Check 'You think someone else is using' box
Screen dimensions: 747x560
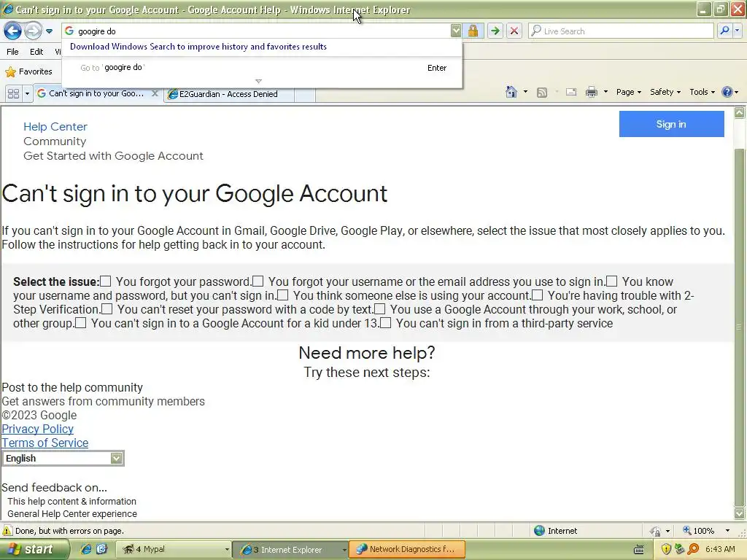[282, 295]
